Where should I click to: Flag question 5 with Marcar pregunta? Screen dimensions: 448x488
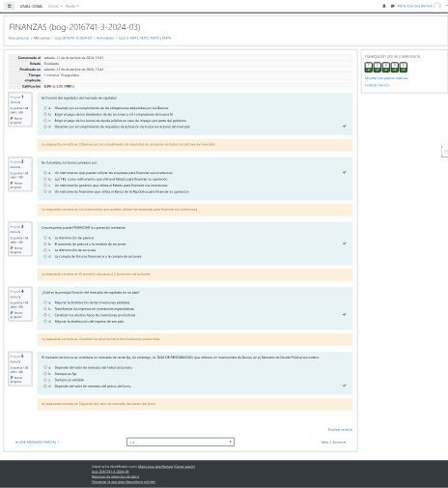[16, 380]
